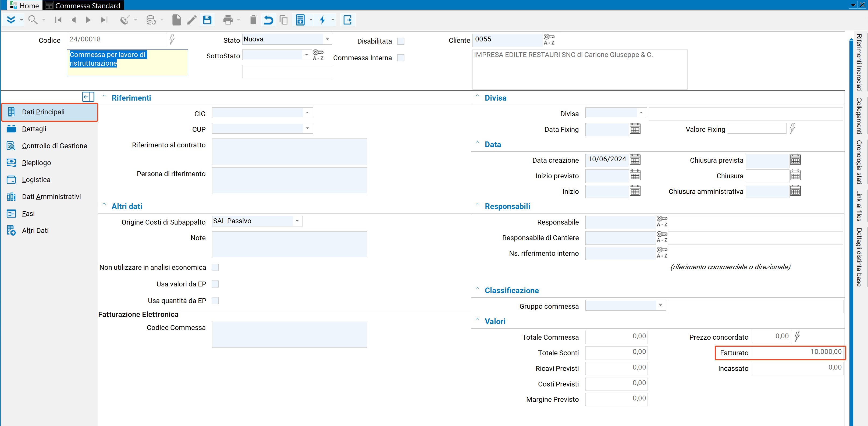Go to the previous record arrow
Image resolution: width=868 pixels, height=426 pixels.
[73, 20]
